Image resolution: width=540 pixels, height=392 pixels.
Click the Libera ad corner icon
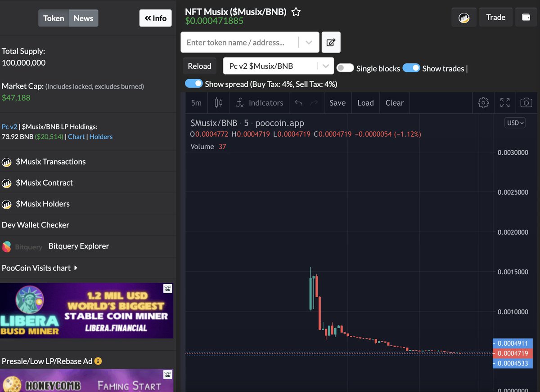tap(168, 289)
